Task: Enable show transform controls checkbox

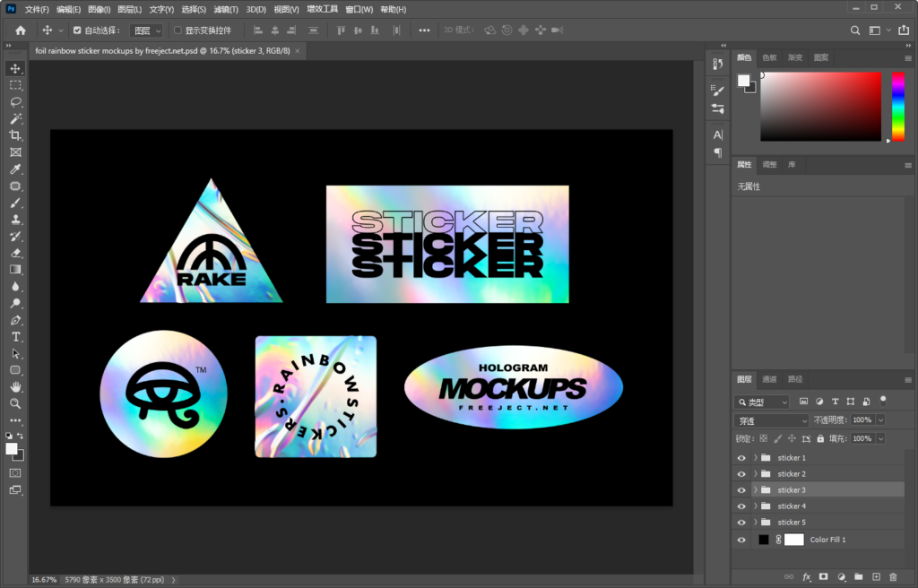Action: coord(178,30)
